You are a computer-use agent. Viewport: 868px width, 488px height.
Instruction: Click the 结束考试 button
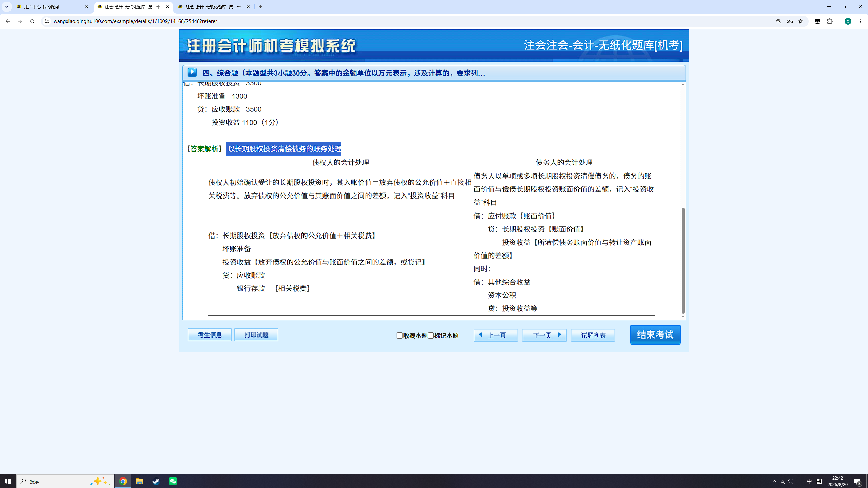tap(655, 335)
